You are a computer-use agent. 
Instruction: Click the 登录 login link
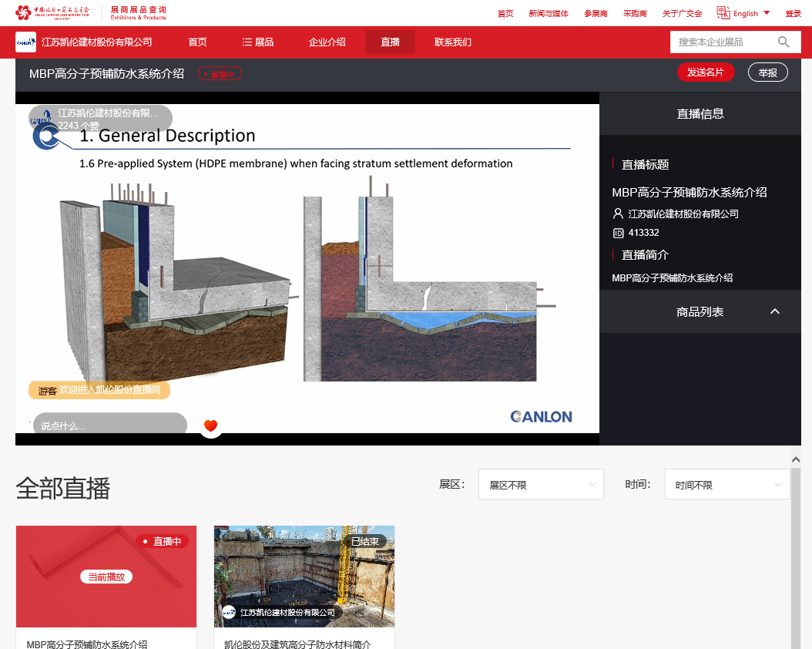click(x=793, y=13)
